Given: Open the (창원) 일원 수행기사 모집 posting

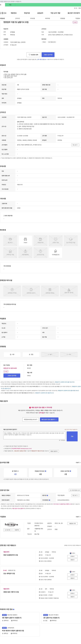Looking at the screenshot, I should [x=11, y=592].
